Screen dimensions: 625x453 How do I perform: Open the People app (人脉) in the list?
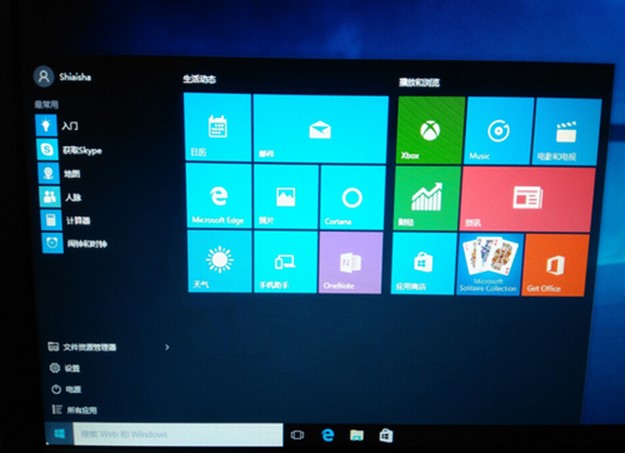[x=61, y=197]
